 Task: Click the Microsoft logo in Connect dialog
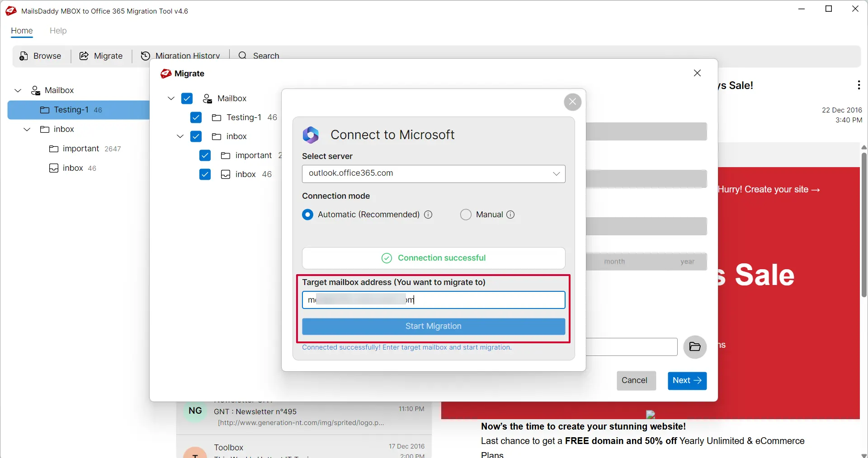[311, 135]
